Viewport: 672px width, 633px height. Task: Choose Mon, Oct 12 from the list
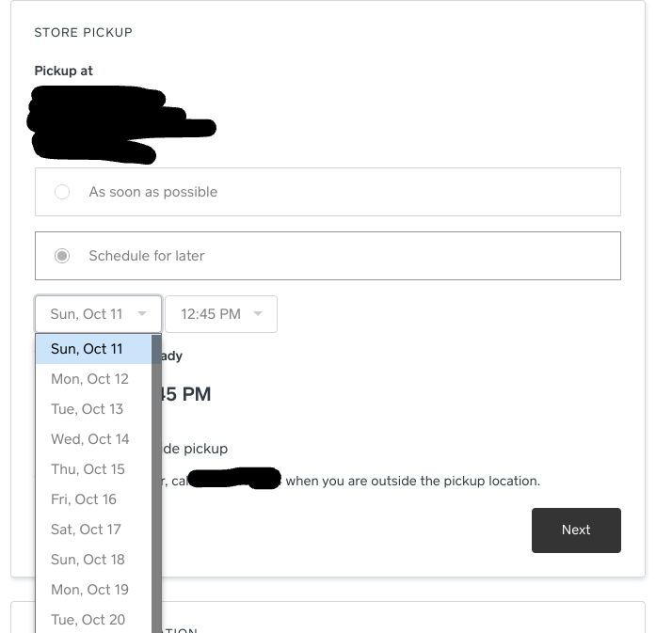pyautogui.click(x=89, y=379)
